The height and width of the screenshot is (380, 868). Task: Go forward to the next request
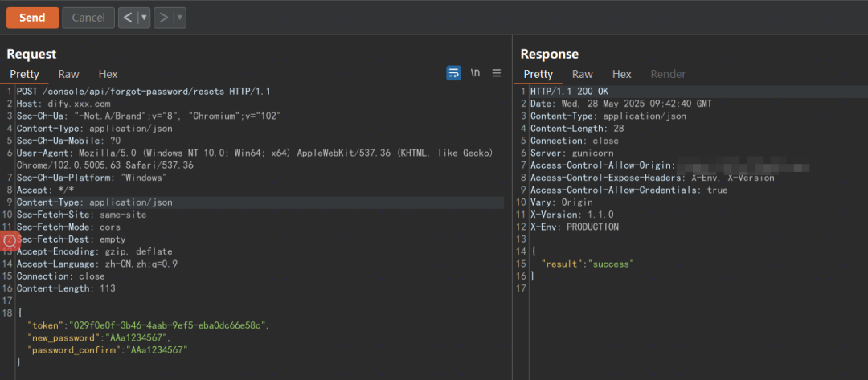tap(163, 18)
